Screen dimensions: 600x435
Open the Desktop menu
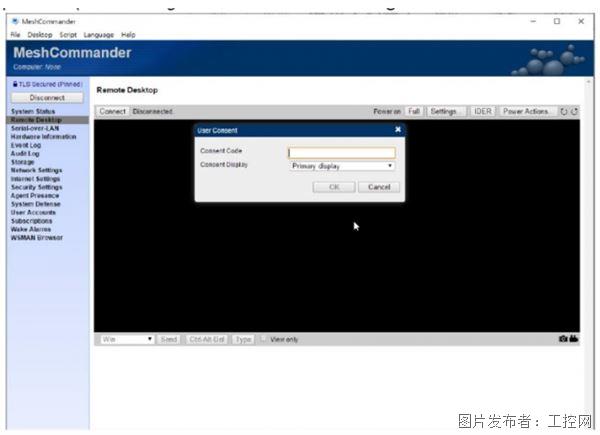pyautogui.click(x=40, y=35)
